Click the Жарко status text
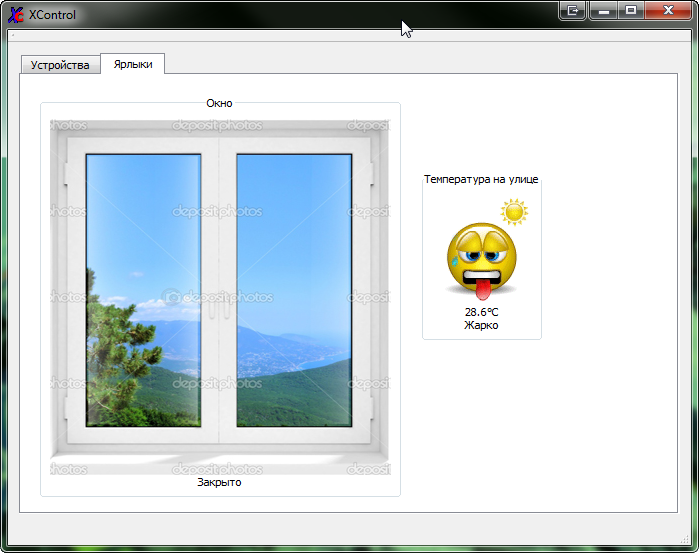Image resolution: width=699 pixels, height=553 pixels. pos(481,325)
